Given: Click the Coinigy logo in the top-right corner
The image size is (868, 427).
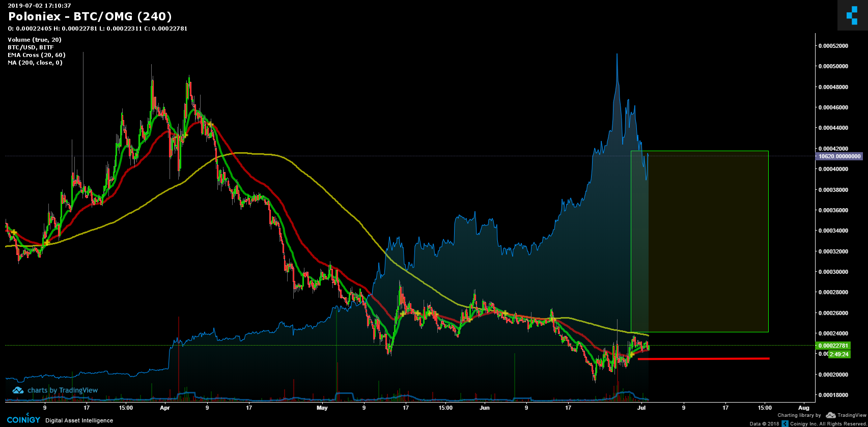Looking at the screenshot, I should click(852, 15).
